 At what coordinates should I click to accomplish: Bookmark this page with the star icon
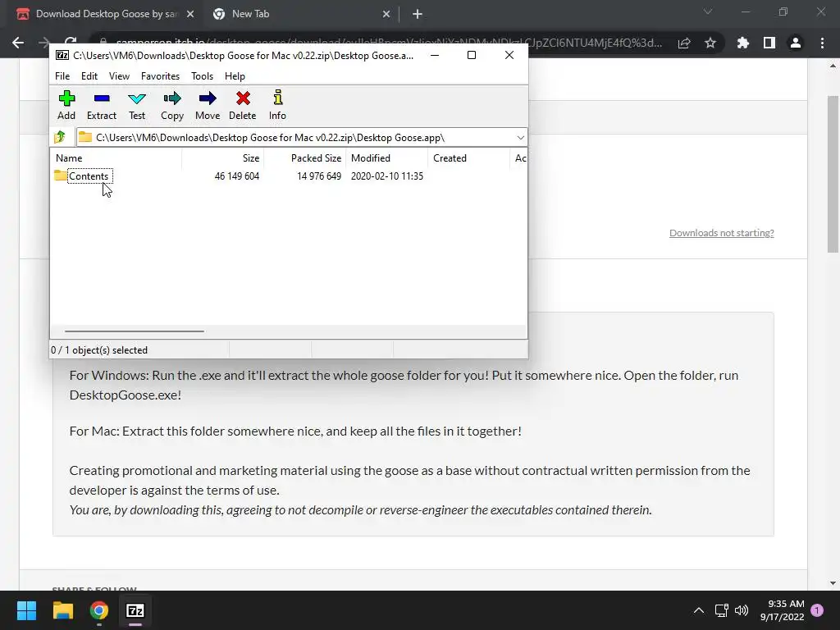click(x=710, y=43)
